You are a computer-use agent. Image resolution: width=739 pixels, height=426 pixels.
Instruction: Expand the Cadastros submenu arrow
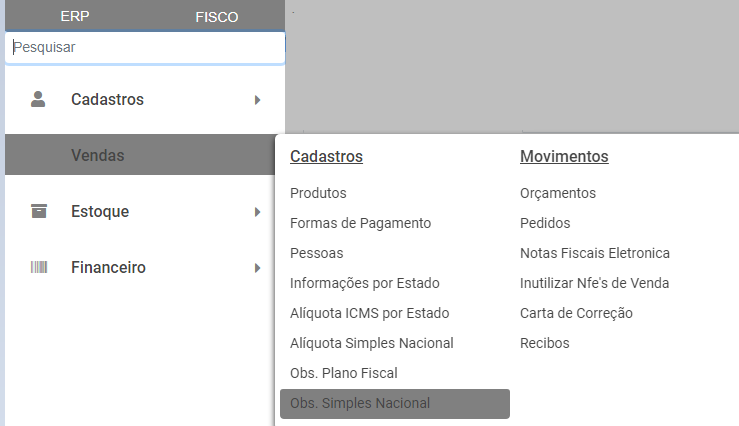pyautogui.click(x=257, y=100)
